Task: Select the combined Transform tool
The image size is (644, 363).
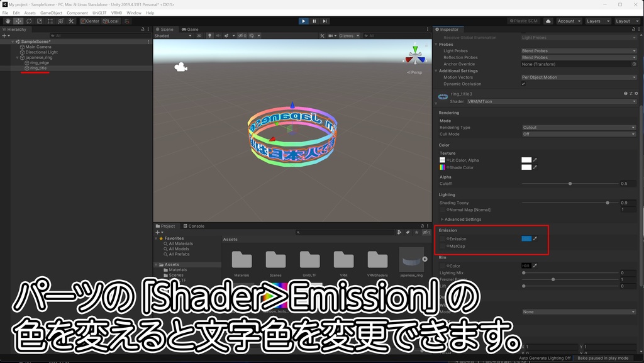Action: tap(61, 21)
